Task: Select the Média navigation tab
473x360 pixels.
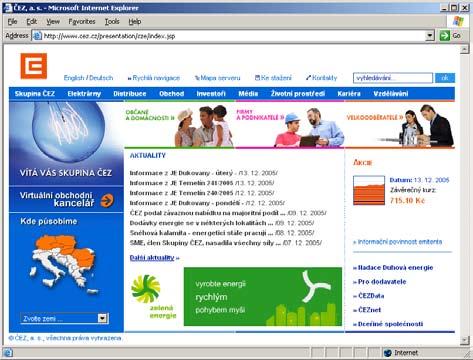Action: point(248,94)
